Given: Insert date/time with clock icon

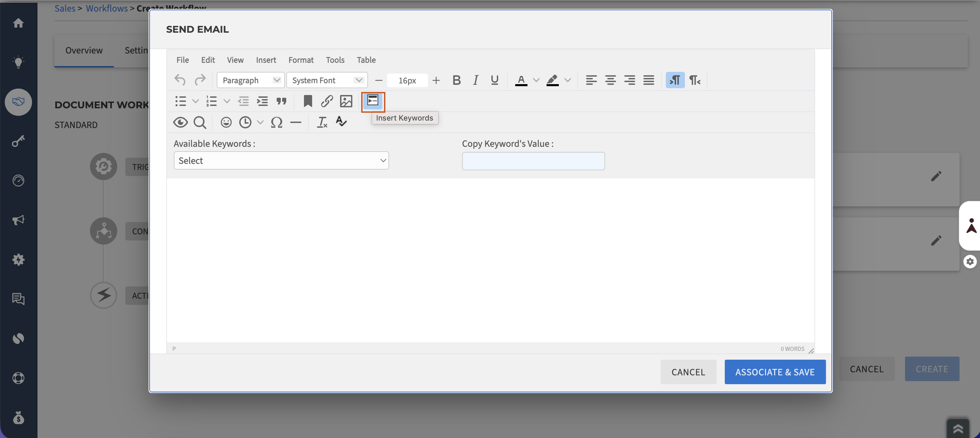Looking at the screenshot, I should (245, 122).
